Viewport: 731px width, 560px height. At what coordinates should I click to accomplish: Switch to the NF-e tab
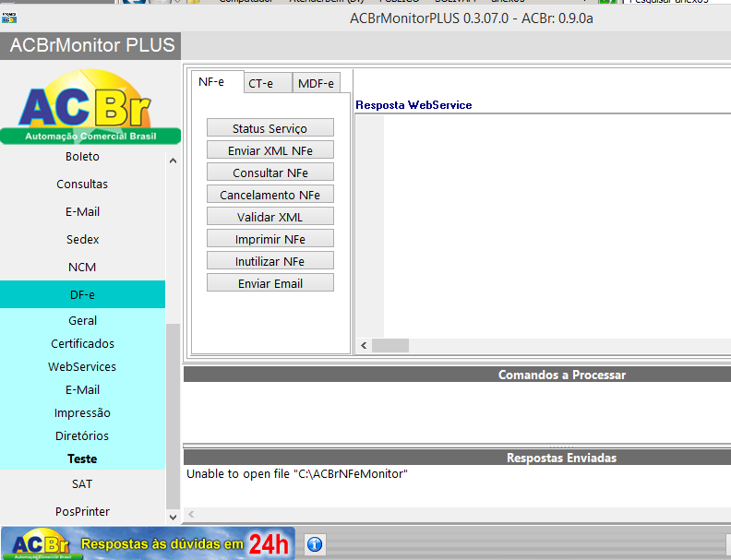coord(217,82)
